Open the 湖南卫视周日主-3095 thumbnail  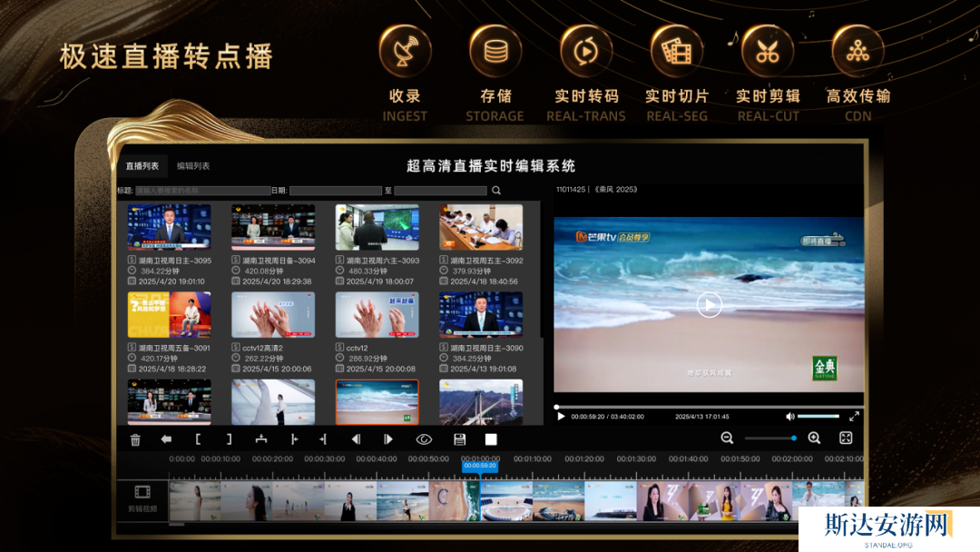tap(169, 227)
